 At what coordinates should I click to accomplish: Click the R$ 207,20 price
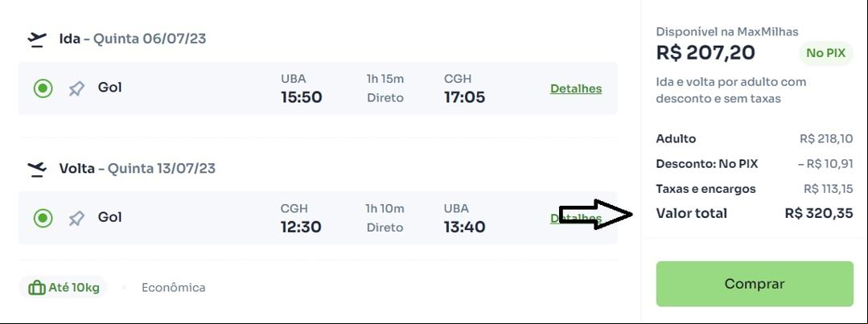[x=706, y=52]
